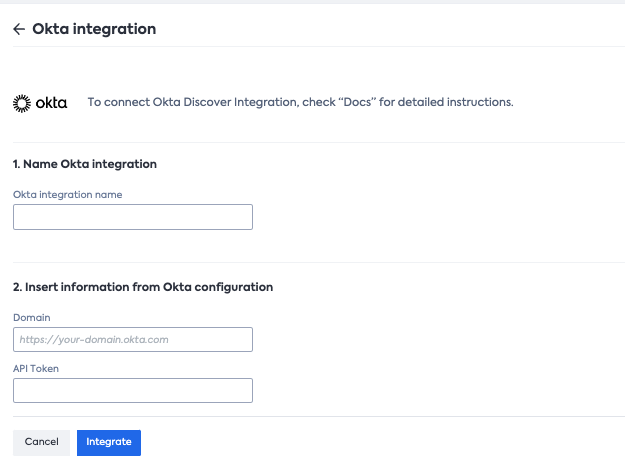
Task: Submit with the Integrate button
Action: (109, 442)
